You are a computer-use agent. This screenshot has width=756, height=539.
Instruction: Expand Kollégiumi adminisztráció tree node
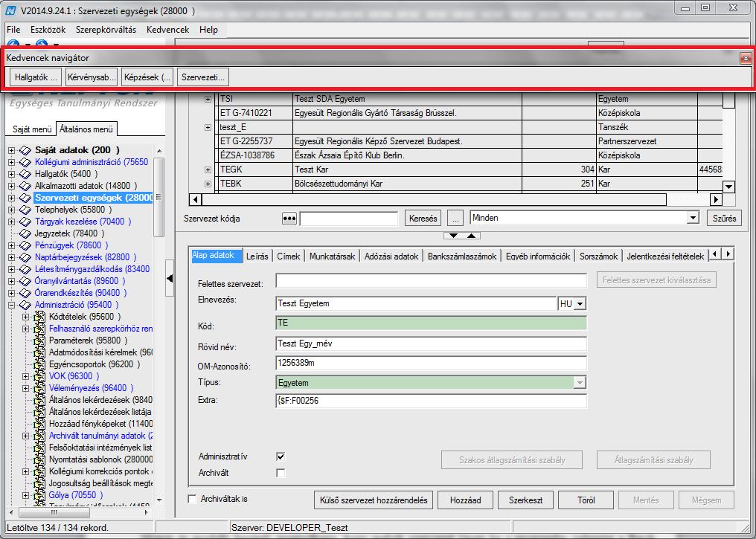12,162
